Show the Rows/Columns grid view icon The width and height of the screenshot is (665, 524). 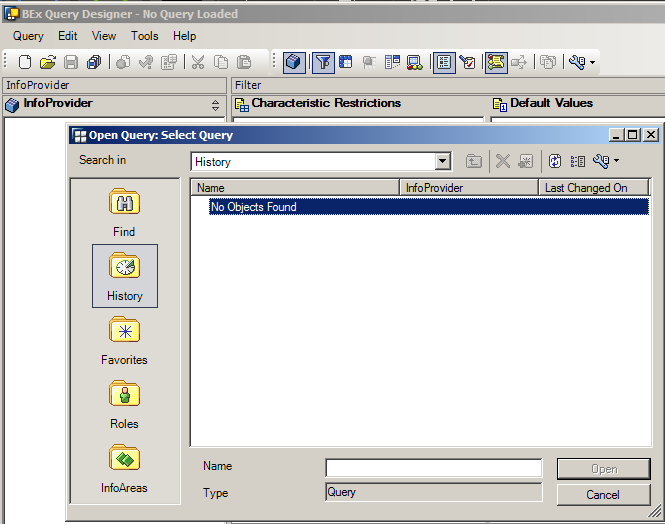(346, 62)
